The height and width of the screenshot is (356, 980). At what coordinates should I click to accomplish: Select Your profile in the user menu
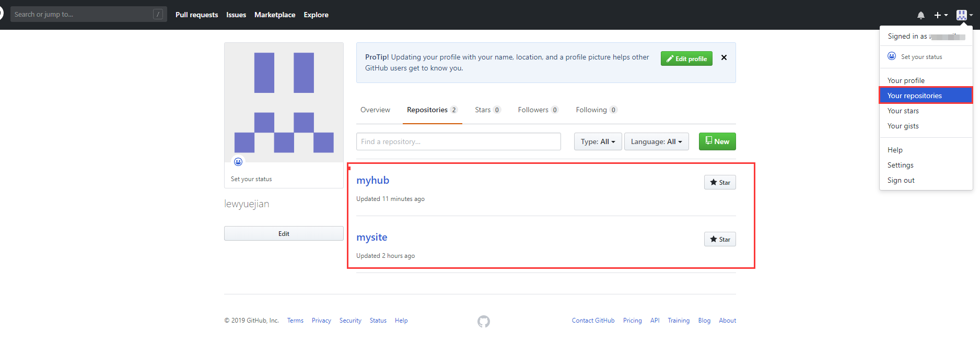point(926,80)
